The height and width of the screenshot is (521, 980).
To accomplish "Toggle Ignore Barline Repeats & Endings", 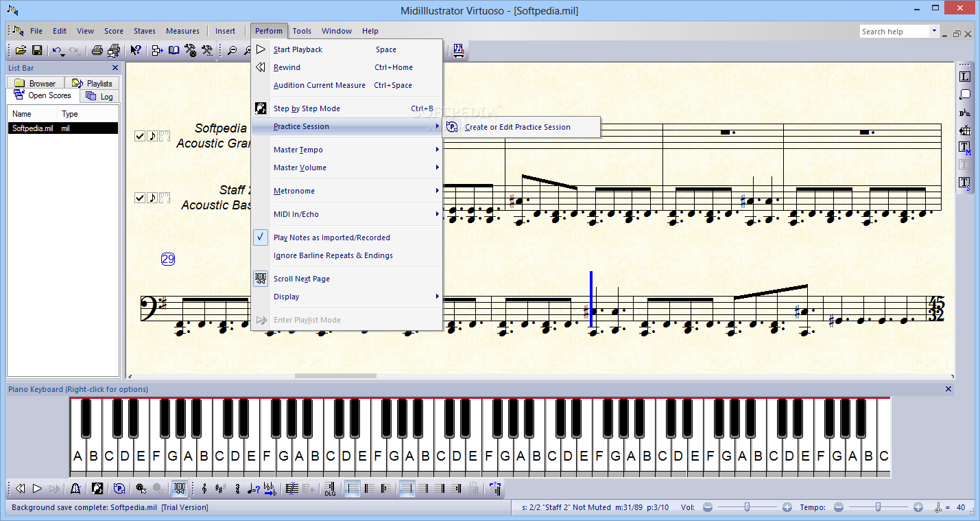I will 346,255.
